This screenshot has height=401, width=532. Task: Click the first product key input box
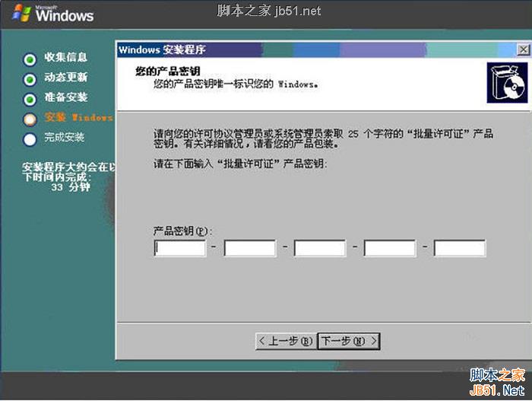pyautogui.click(x=180, y=248)
